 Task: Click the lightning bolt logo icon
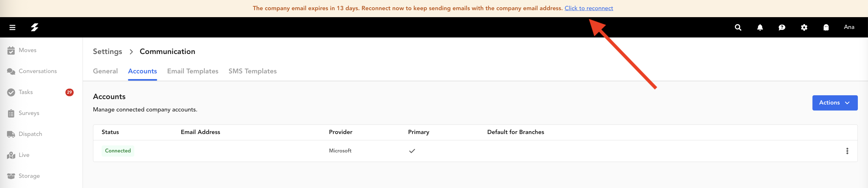pos(34,27)
